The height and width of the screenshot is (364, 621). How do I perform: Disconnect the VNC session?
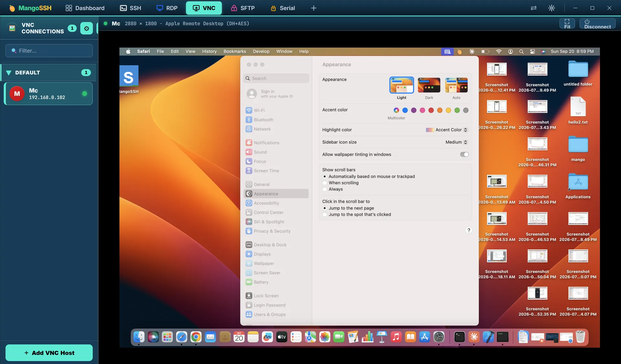(597, 24)
